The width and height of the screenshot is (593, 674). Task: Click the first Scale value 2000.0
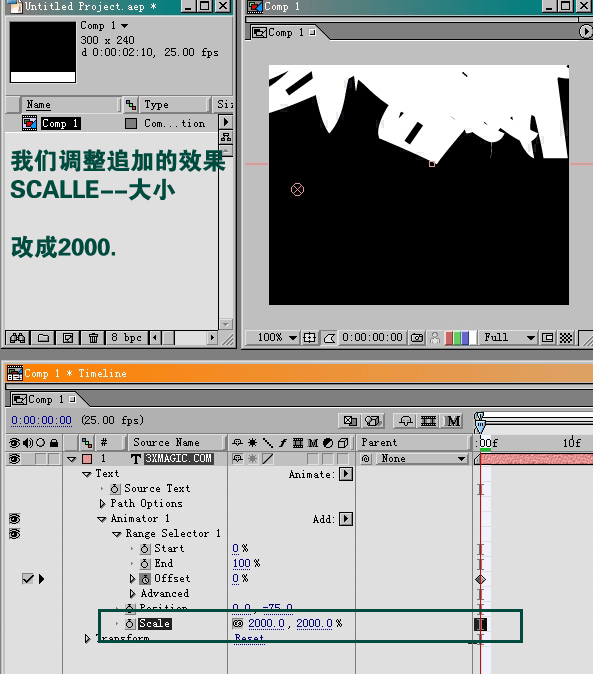pos(266,623)
